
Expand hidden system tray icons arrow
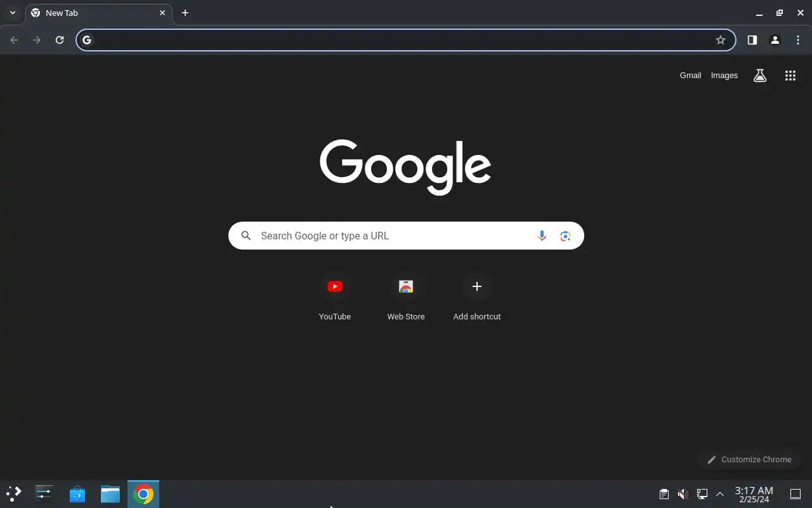click(x=720, y=494)
